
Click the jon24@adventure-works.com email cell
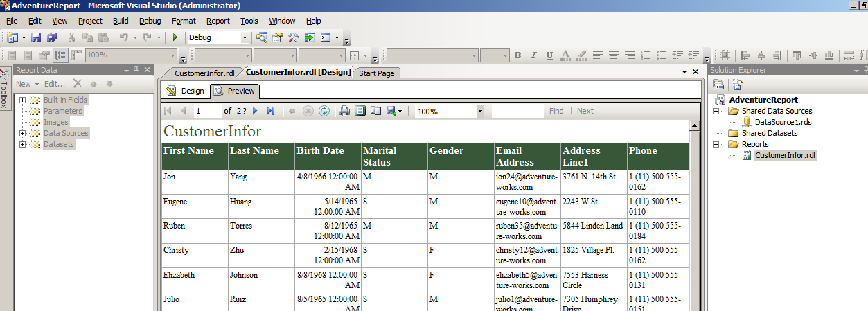point(527,182)
